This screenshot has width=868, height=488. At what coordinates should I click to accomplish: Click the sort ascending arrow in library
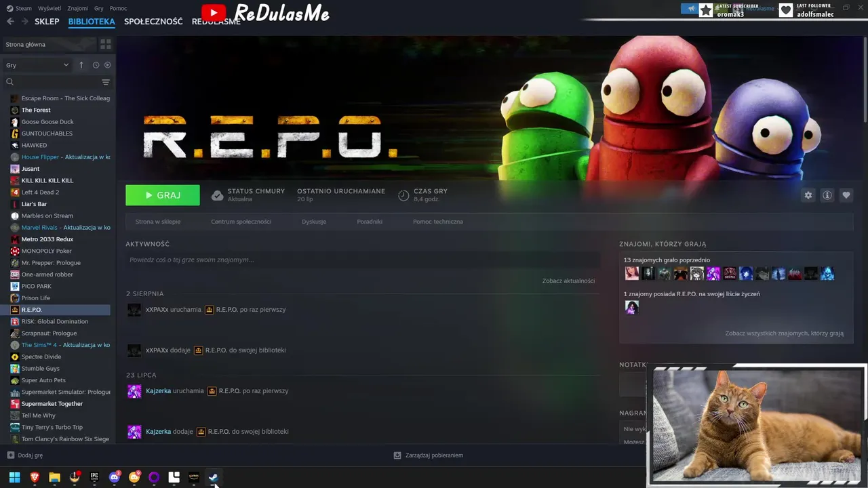coord(81,65)
